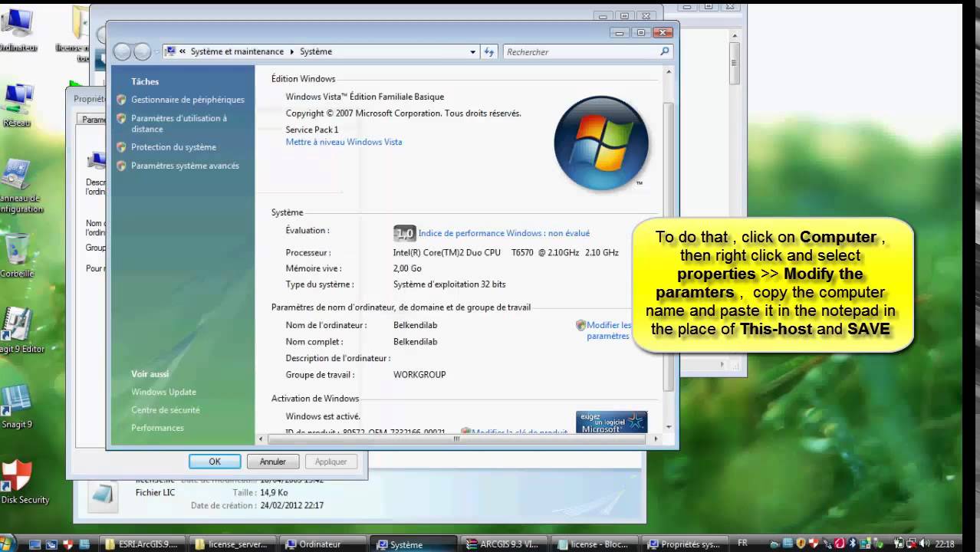Open Indice de performance Windows link
The width and height of the screenshot is (980, 552).
(x=504, y=233)
